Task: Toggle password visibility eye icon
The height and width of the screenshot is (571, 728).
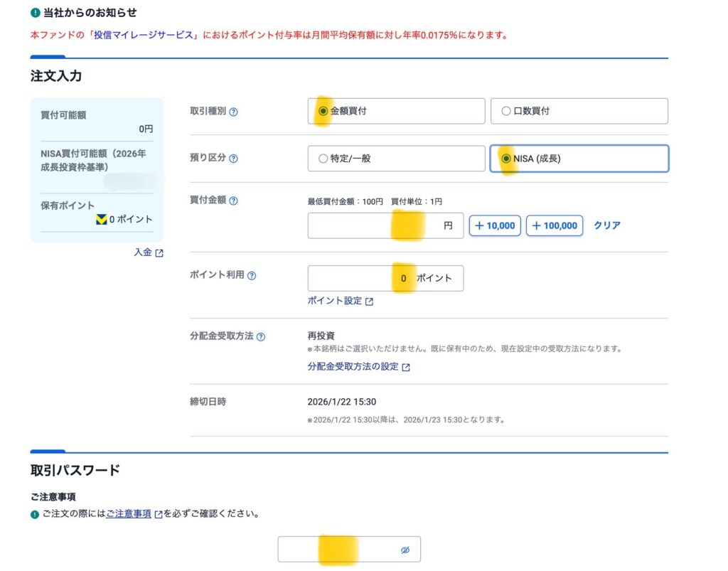Action: [x=405, y=550]
